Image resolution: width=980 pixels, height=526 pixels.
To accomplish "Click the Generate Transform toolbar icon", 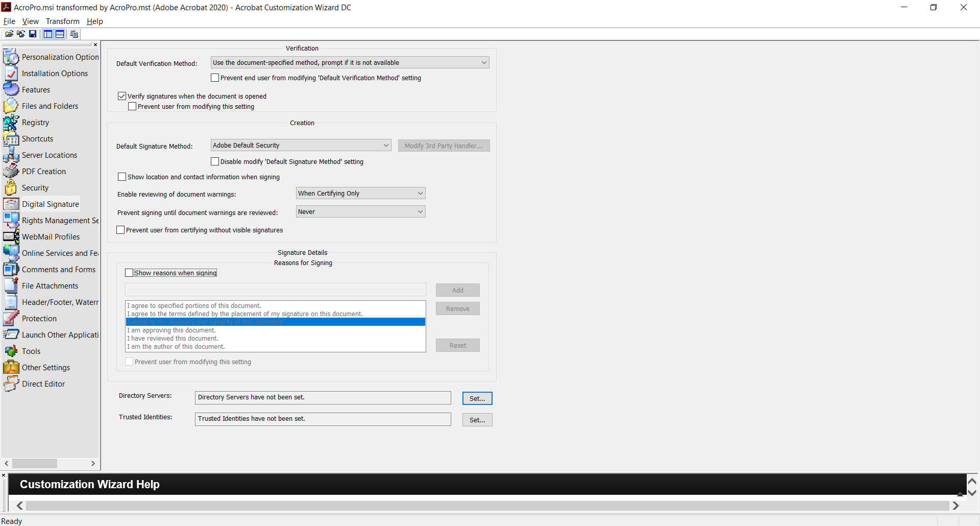I will [74, 34].
